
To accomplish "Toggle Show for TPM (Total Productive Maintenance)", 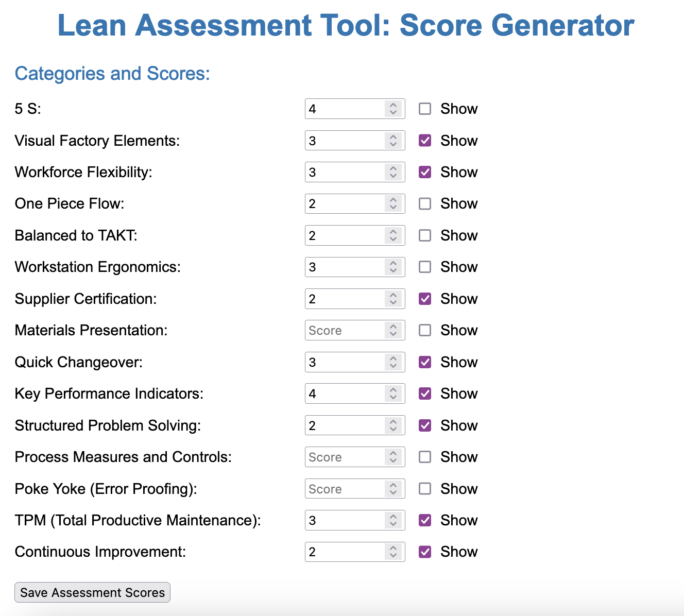I will [x=424, y=520].
